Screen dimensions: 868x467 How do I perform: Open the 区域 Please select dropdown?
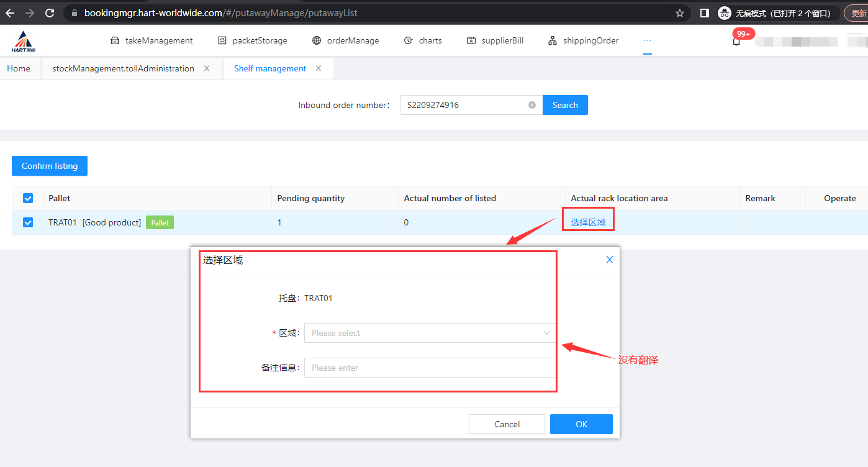click(430, 333)
